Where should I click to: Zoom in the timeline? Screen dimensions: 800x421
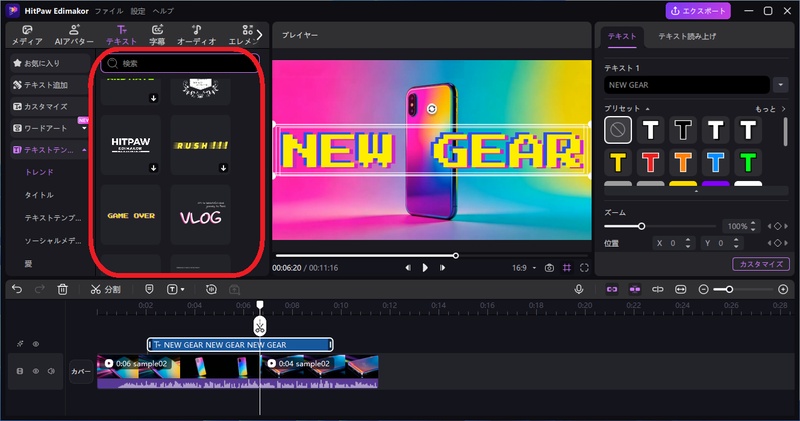pos(783,289)
